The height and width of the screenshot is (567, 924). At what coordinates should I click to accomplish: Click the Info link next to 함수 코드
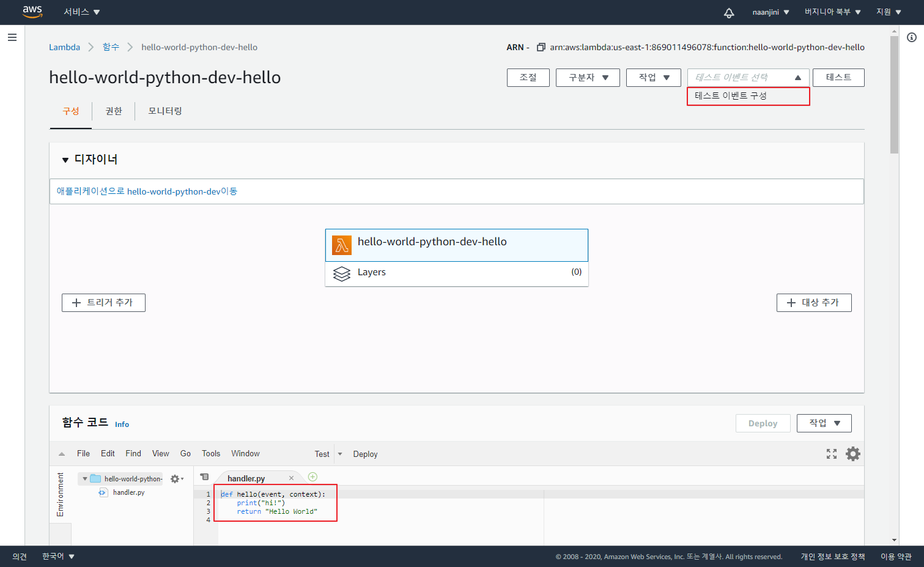pos(122,424)
